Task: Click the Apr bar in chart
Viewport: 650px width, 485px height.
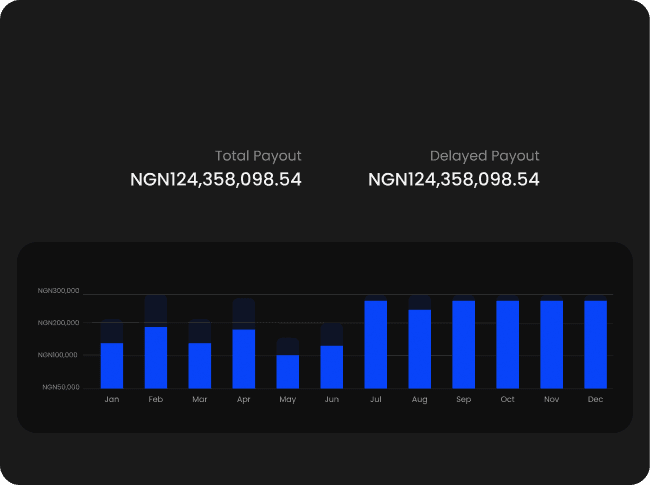Action: 244,359
